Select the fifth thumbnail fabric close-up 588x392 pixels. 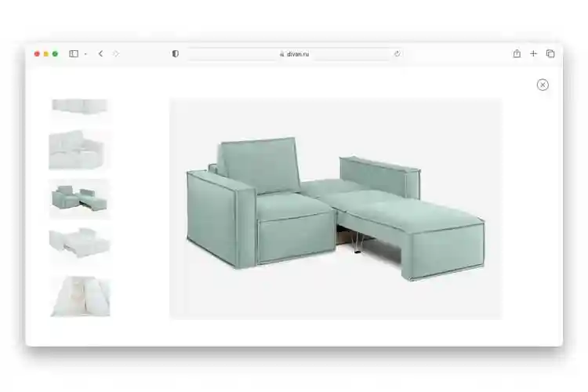(80, 296)
